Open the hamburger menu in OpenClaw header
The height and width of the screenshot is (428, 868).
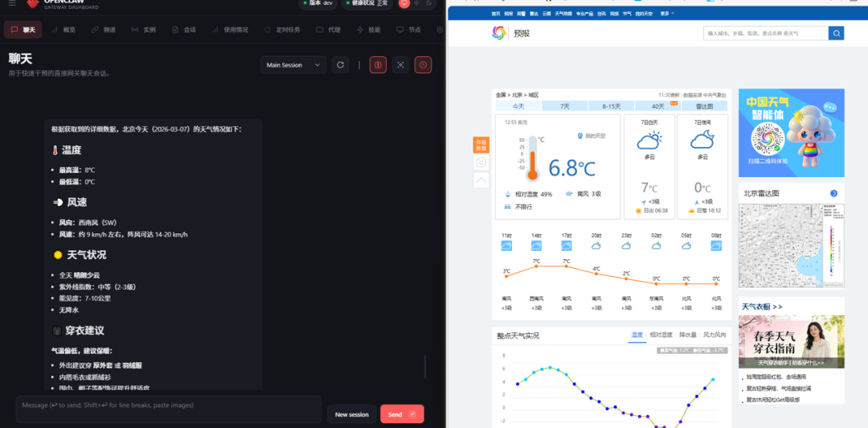(x=12, y=3)
